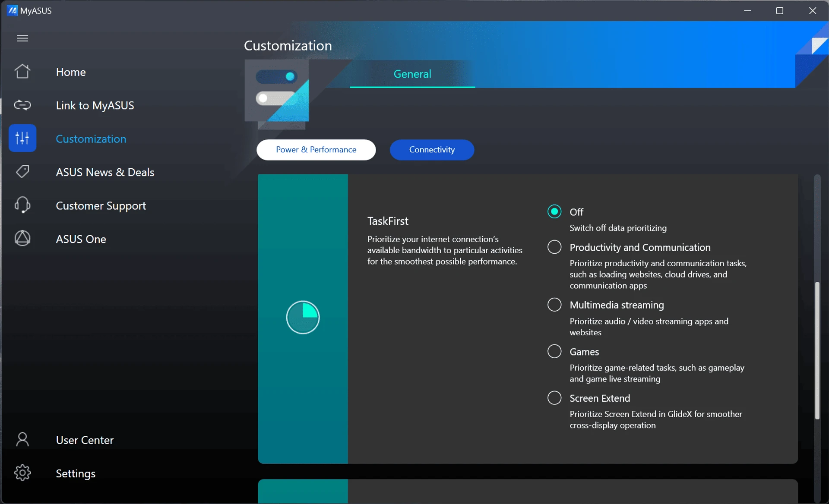Click the Link to MyASUS chain icon
829x504 pixels.
[22, 105]
